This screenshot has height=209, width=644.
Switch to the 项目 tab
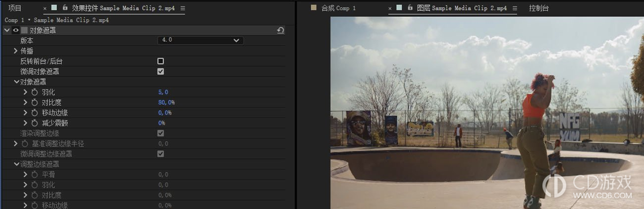point(15,8)
